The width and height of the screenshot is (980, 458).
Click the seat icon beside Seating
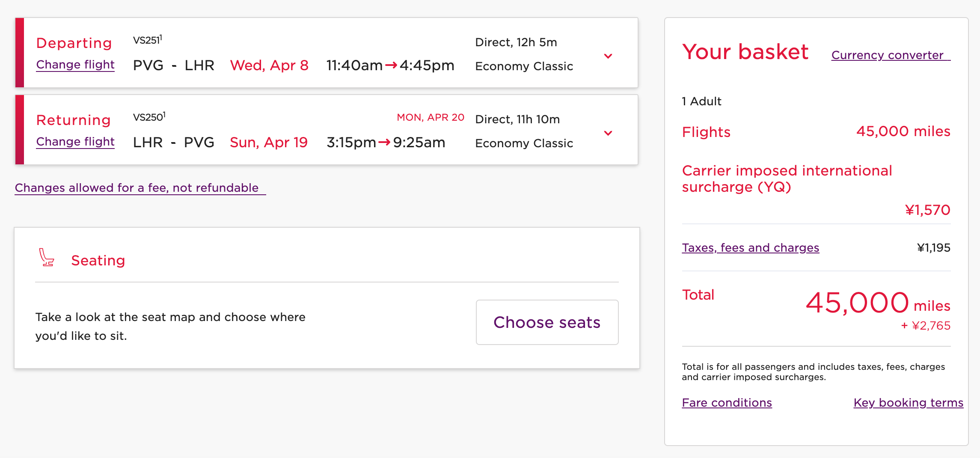pos(46,258)
